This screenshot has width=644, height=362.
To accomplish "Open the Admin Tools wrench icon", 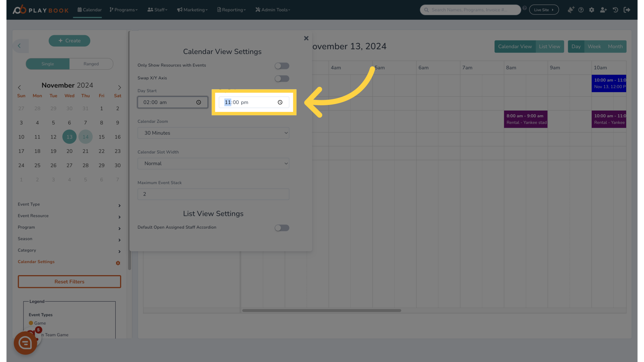I will point(257,10).
